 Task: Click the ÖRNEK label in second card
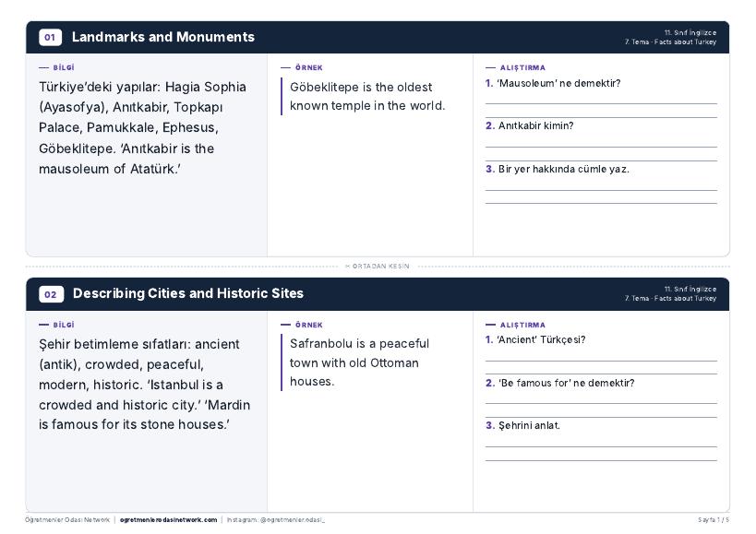pos(309,325)
